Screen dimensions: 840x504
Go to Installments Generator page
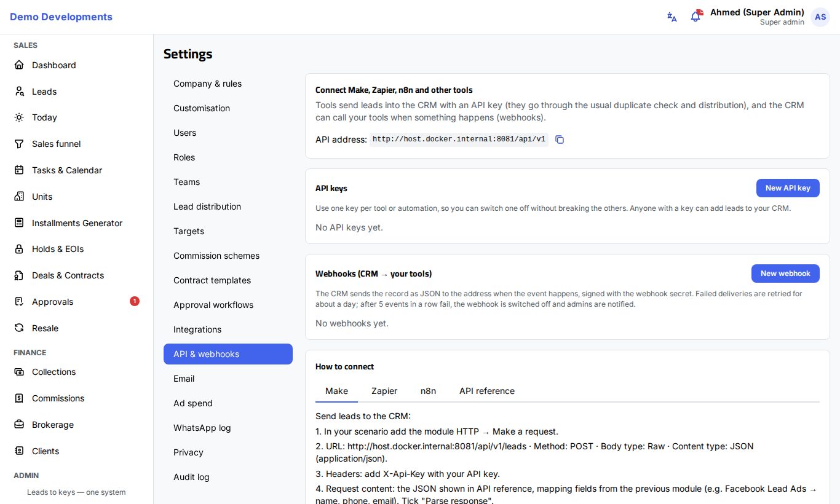(x=76, y=223)
